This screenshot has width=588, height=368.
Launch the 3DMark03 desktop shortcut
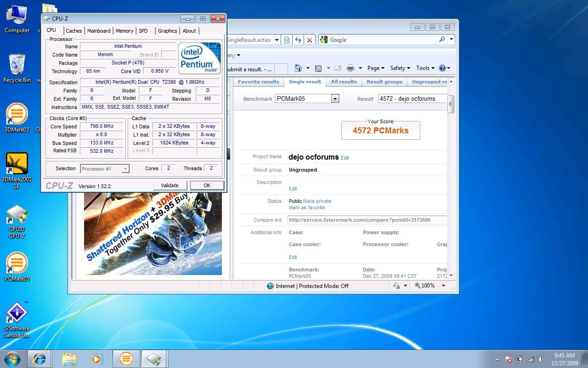pos(17,118)
